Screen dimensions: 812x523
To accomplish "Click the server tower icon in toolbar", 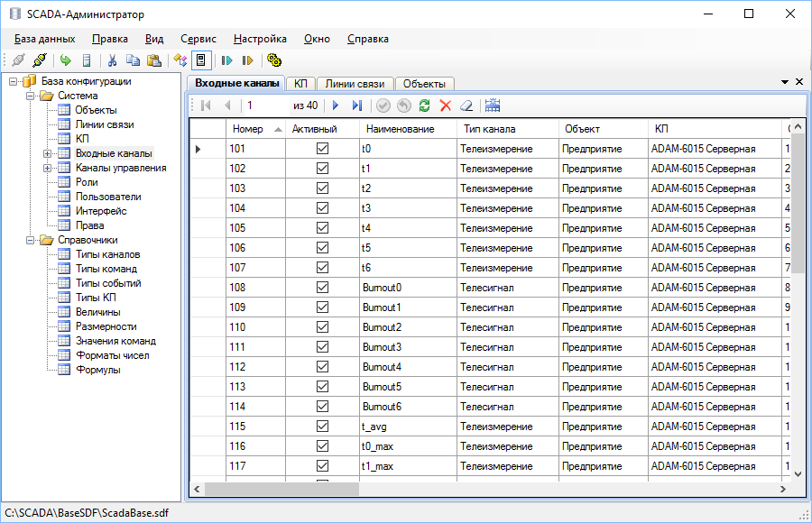I will (87, 60).
